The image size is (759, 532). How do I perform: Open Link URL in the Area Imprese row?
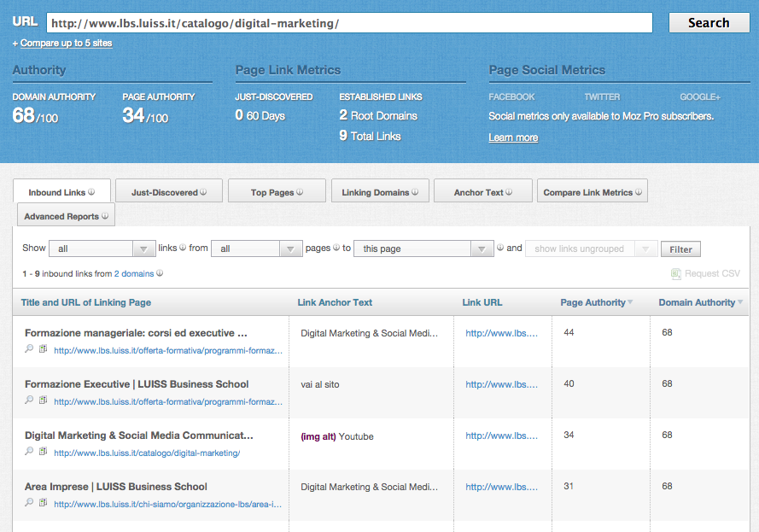(x=501, y=487)
